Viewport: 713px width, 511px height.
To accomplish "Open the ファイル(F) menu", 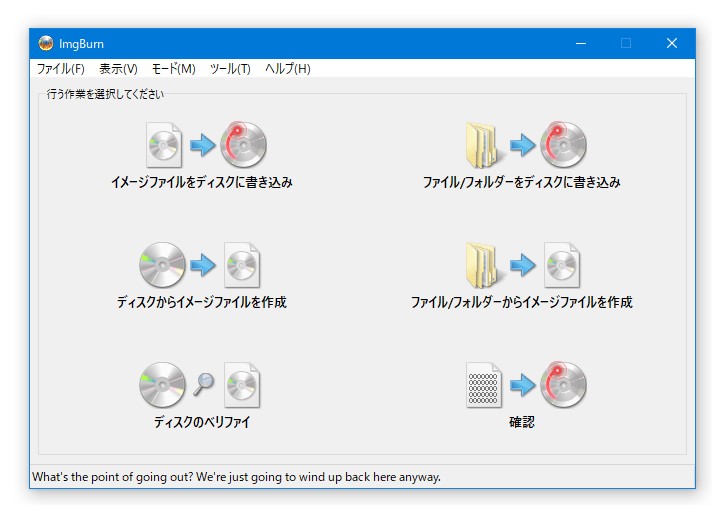I will pos(60,69).
